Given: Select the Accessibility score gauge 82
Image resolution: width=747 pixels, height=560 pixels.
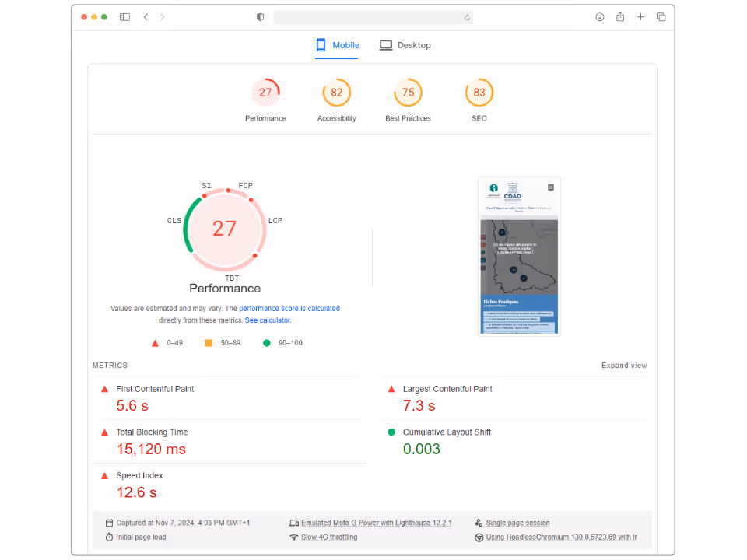Looking at the screenshot, I should tap(336, 93).
